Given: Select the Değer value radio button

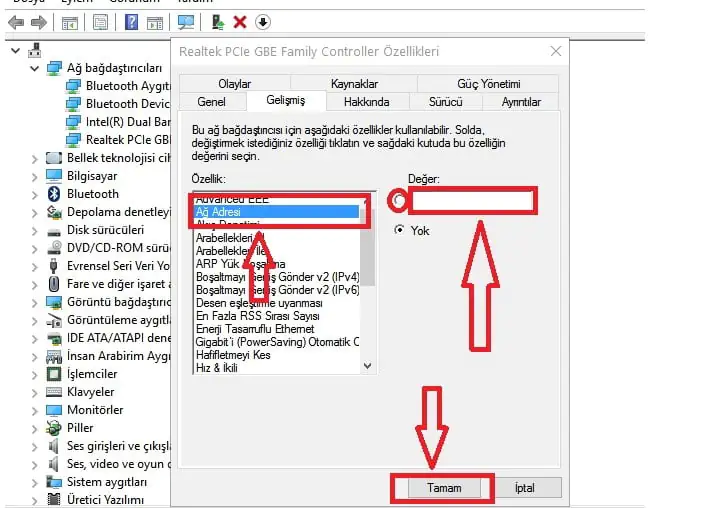Looking at the screenshot, I should click(x=398, y=200).
